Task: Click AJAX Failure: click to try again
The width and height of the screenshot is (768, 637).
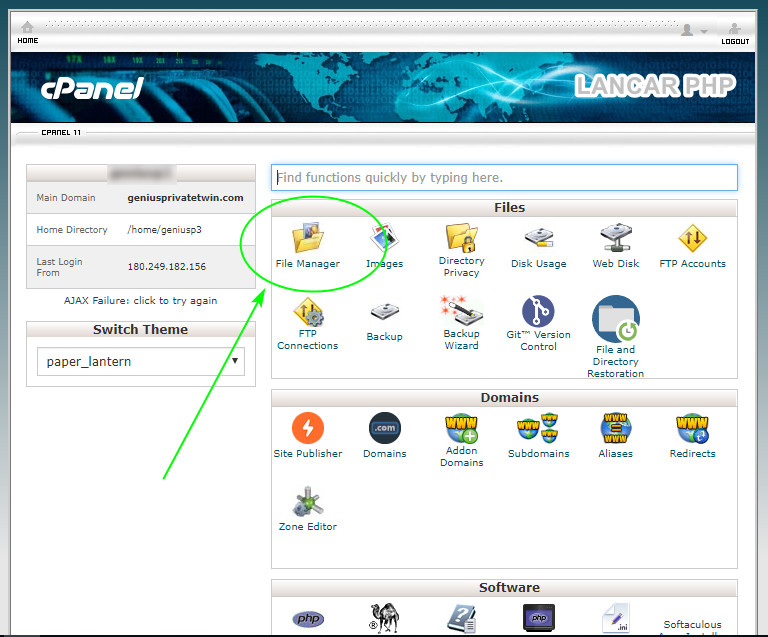Action: coord(141,301)
